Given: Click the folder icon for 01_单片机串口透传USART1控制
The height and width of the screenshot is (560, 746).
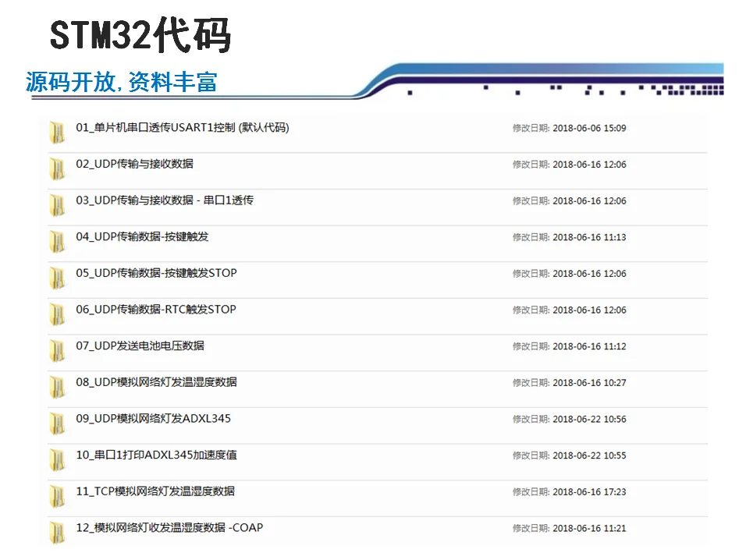Looking at the screenshot, I should click(57, 132).
